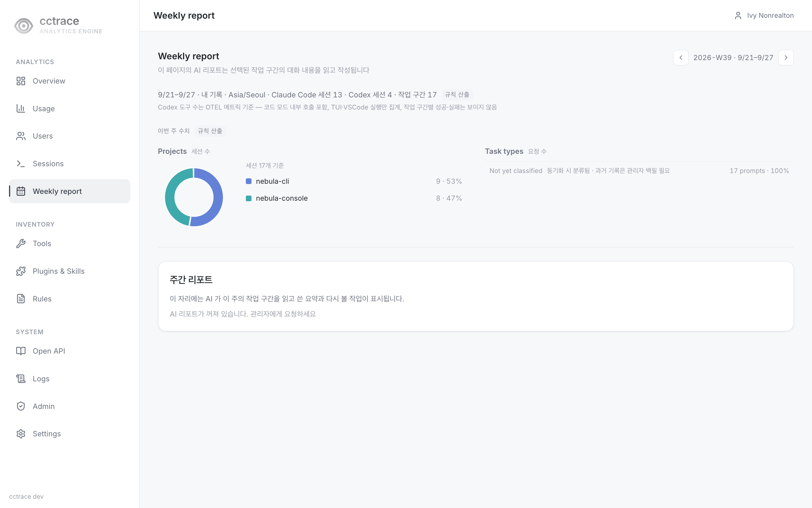Click the user profile icon beside Ivy Nonrealton

click(738, 16)
